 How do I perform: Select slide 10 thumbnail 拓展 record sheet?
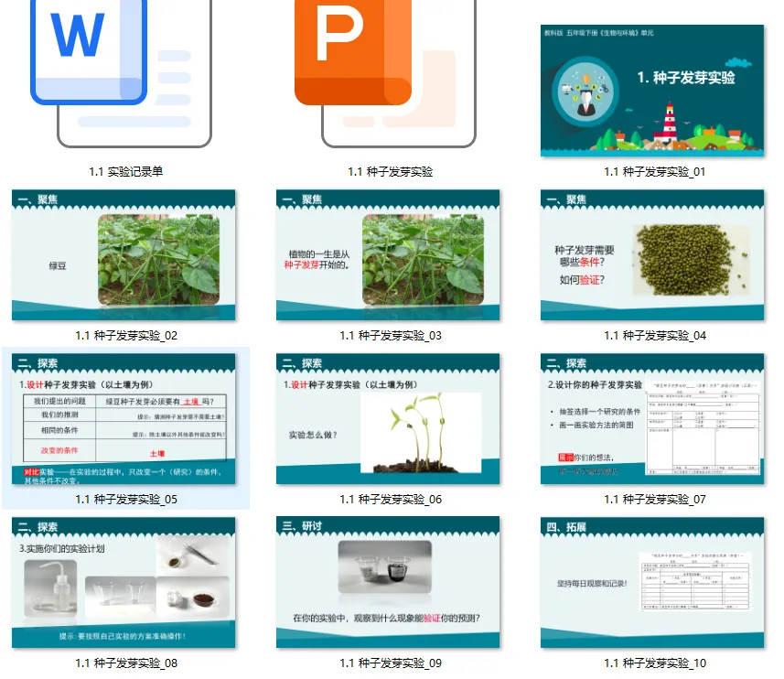point(652,583)
